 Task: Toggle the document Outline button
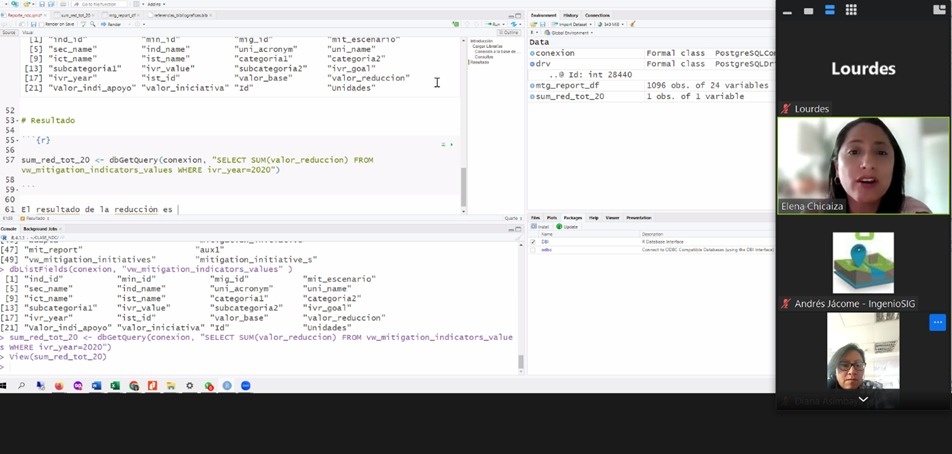tap(509, 33)
